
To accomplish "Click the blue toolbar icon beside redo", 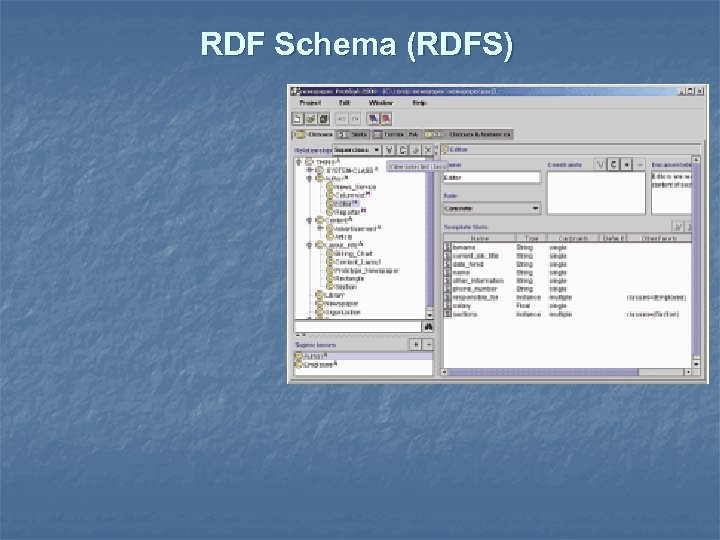I will coord(373,119).
